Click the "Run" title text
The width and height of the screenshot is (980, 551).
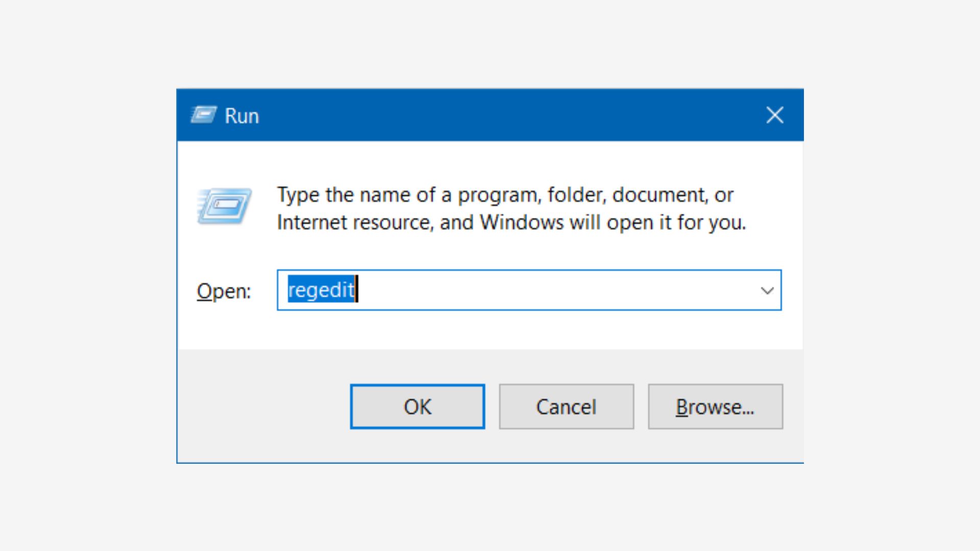pyautogui.click(x=242, y=116)
